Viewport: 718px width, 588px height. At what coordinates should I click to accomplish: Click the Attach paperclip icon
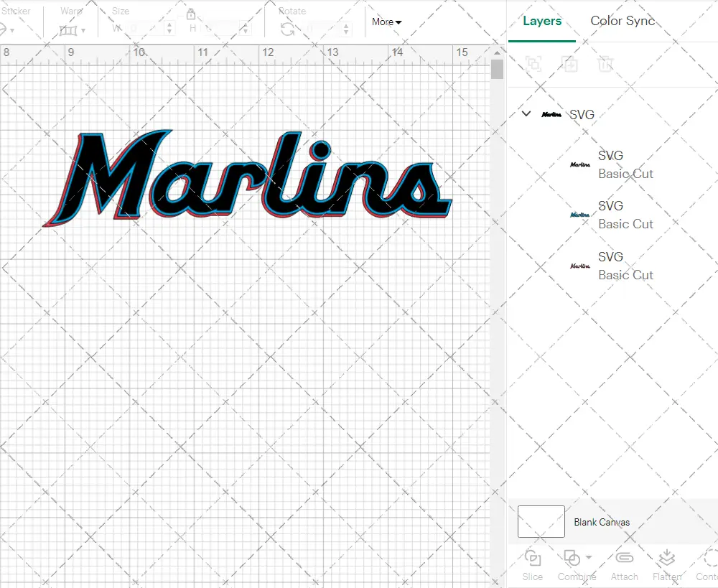click(624, 558)
